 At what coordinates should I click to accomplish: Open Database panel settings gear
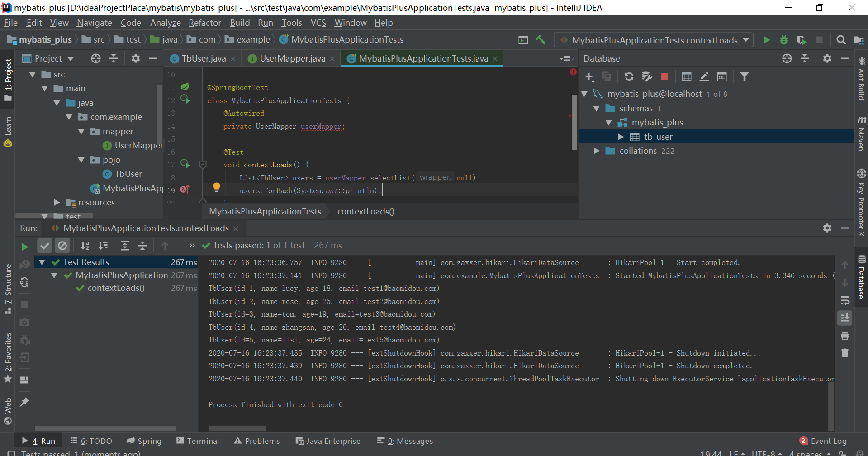pyautogui.click(x=827, y=58)
